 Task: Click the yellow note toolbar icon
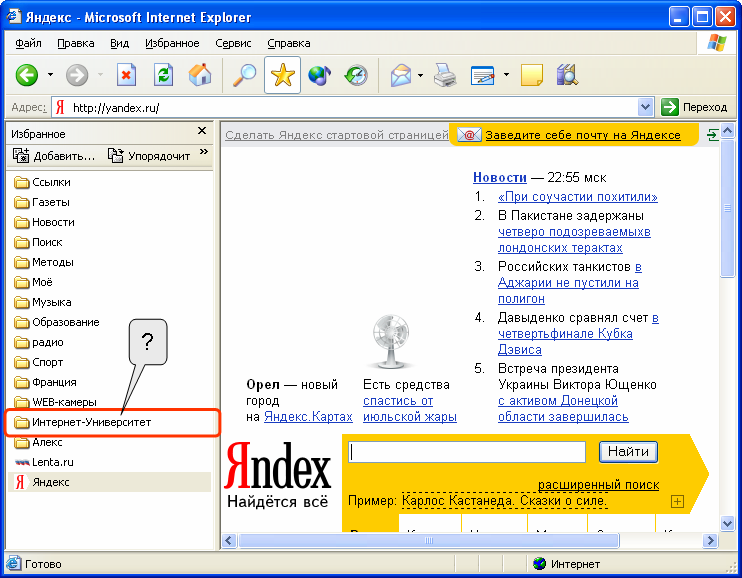[x=531, y=75]
